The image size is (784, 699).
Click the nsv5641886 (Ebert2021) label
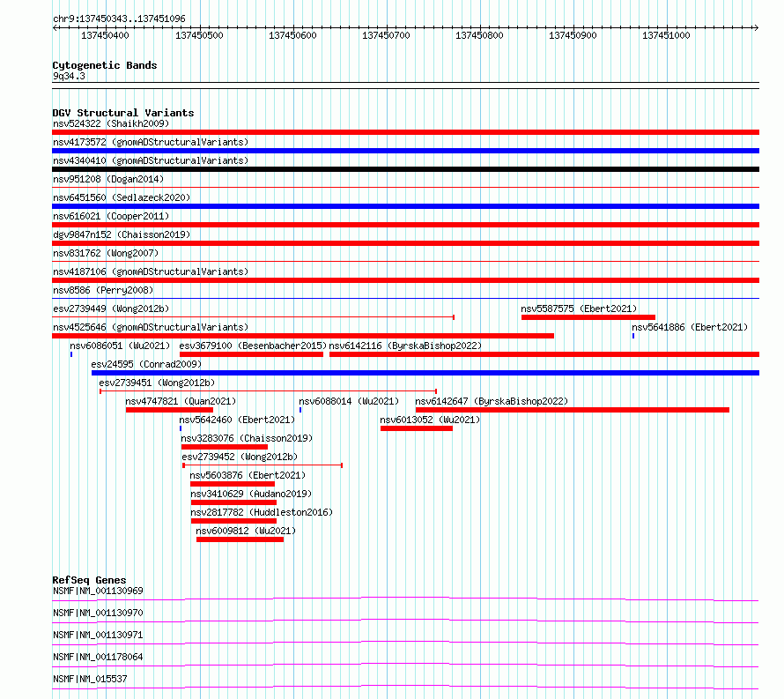pos(690,327)
